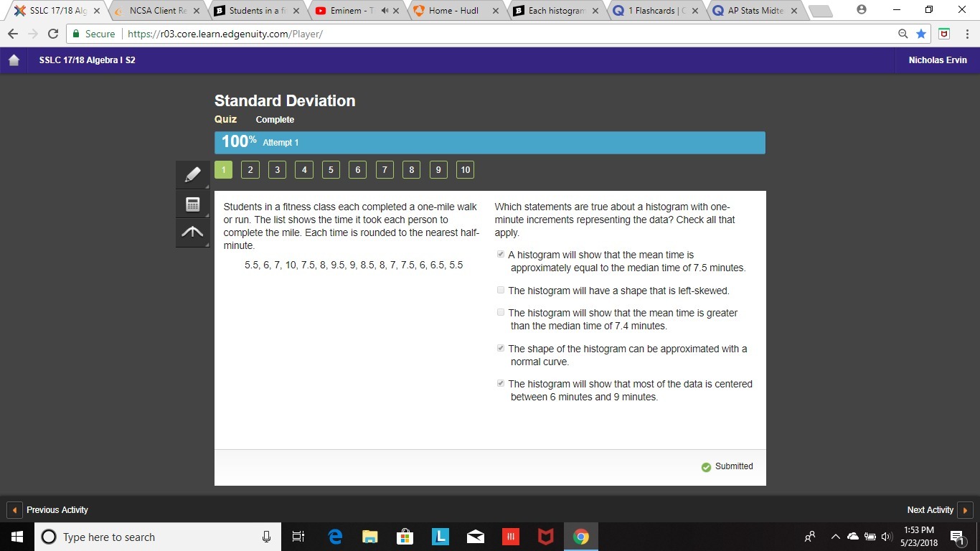980x551 pixels.
Task: Click the 100% score progress bar
Action: coord(489,142)
